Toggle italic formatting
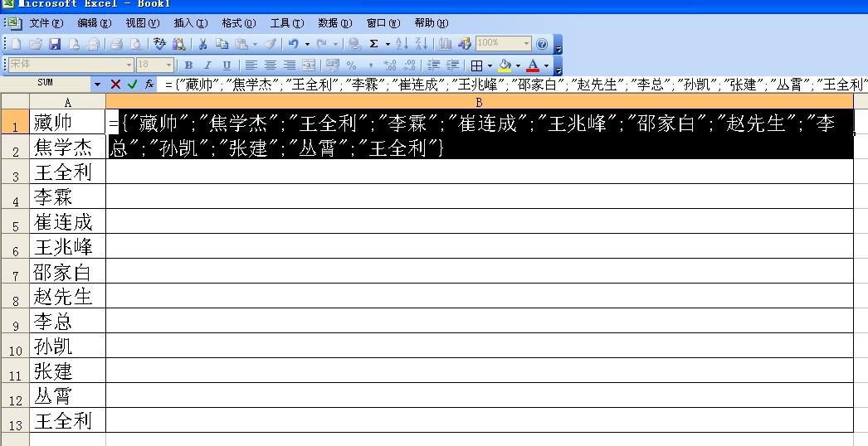The height and width of the screenshot is (446, 868). (207, 65)
